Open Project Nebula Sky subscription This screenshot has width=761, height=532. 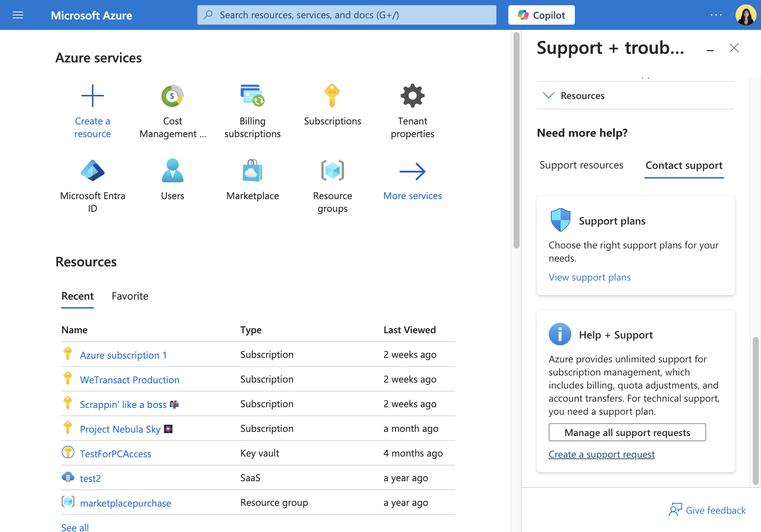coord(126,429)
